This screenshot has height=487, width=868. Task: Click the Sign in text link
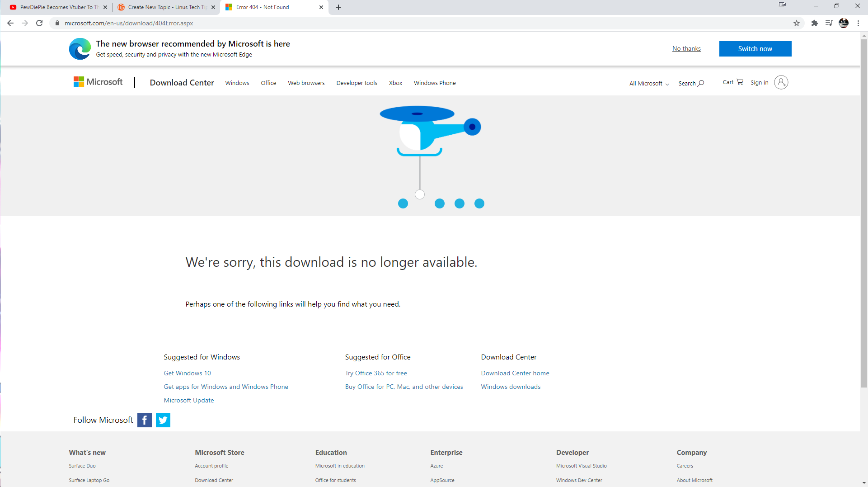pyautogui.click(x=759, y=82)
